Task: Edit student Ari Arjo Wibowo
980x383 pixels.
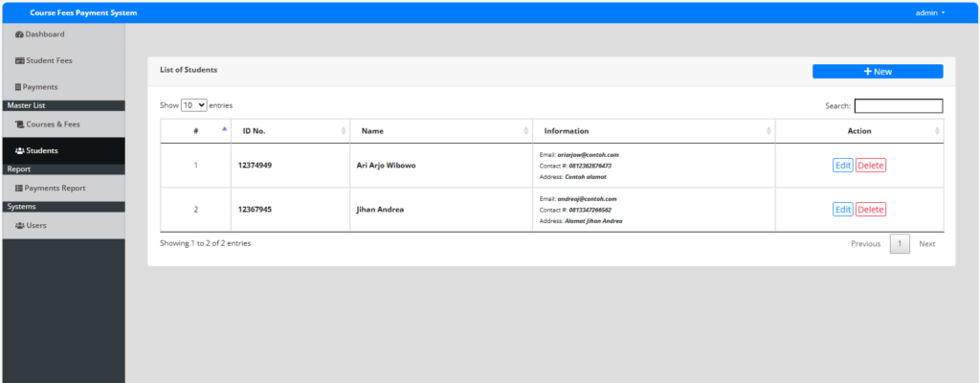Action: [x=842, y=166]
